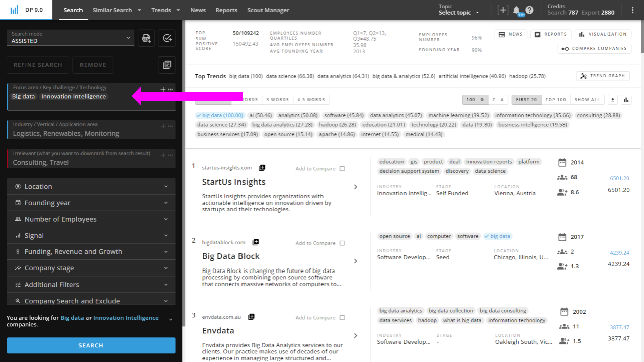Check Add to Compare for Big Data Block
Screen dimensions: 644x362
tap(342, 243)
